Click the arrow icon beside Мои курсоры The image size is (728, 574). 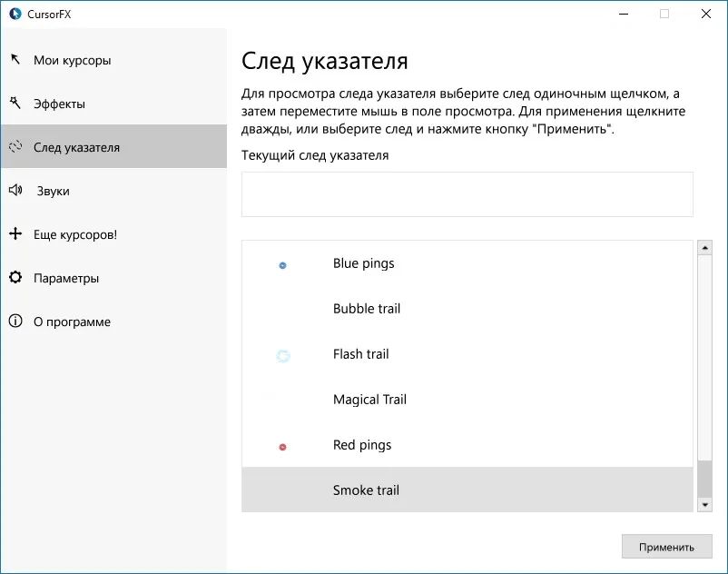coord(15,59)
